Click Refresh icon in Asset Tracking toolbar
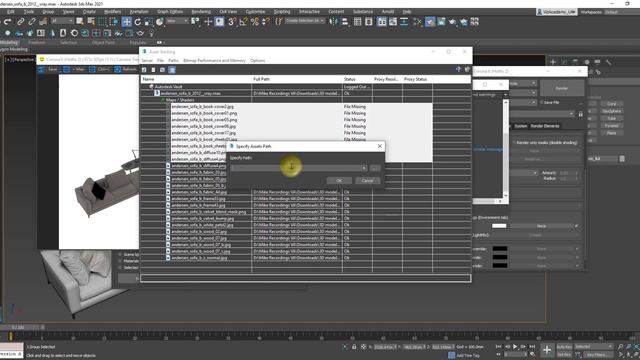Viewport: 640px width, 360px height. (144, 70)
